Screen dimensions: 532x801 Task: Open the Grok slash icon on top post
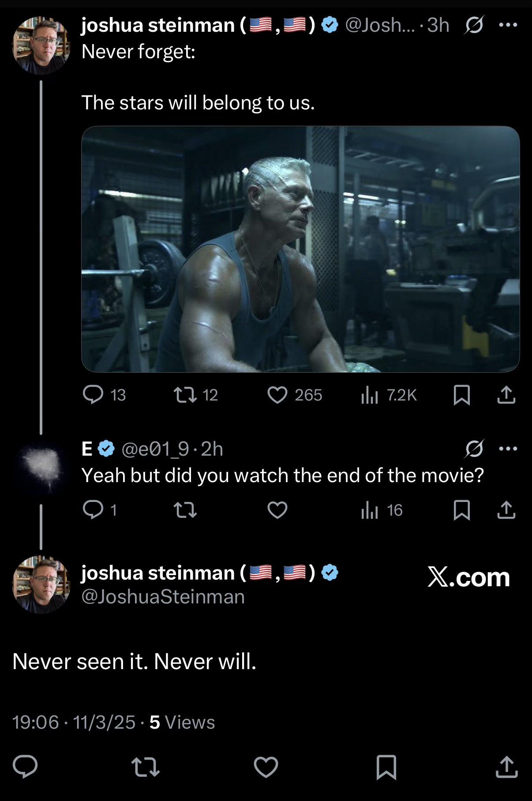(474, 26)
